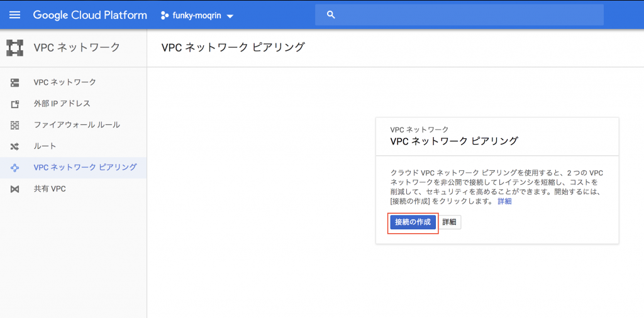
Task: Click the 外部 IP アドレス icon
Action: [15, 104]
